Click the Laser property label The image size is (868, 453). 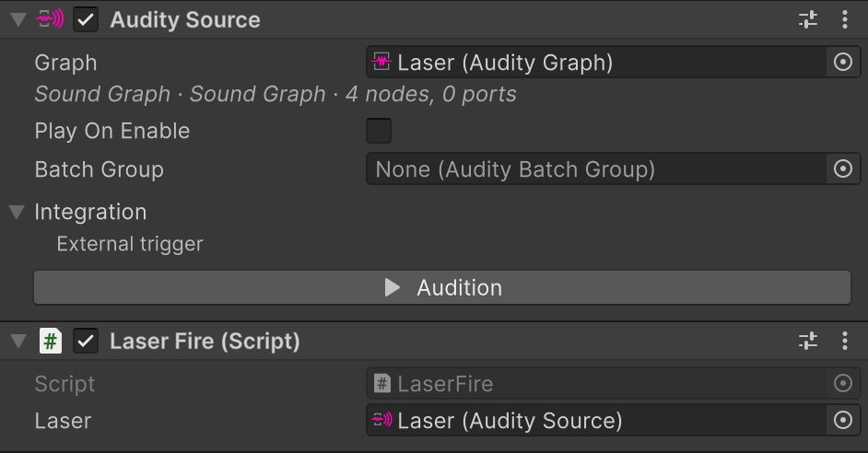[x=63, y=421]
